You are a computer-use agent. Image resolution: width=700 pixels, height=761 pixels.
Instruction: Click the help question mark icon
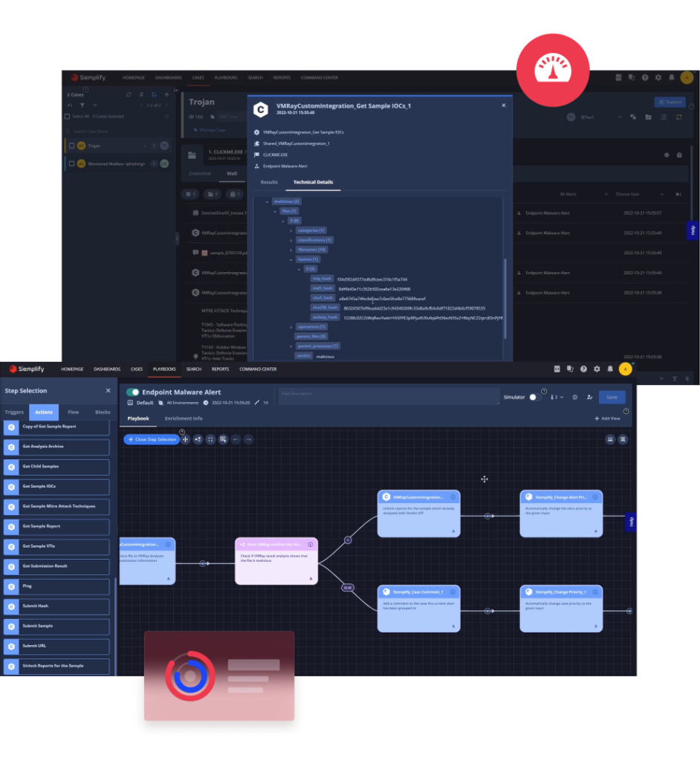[583, 369]
